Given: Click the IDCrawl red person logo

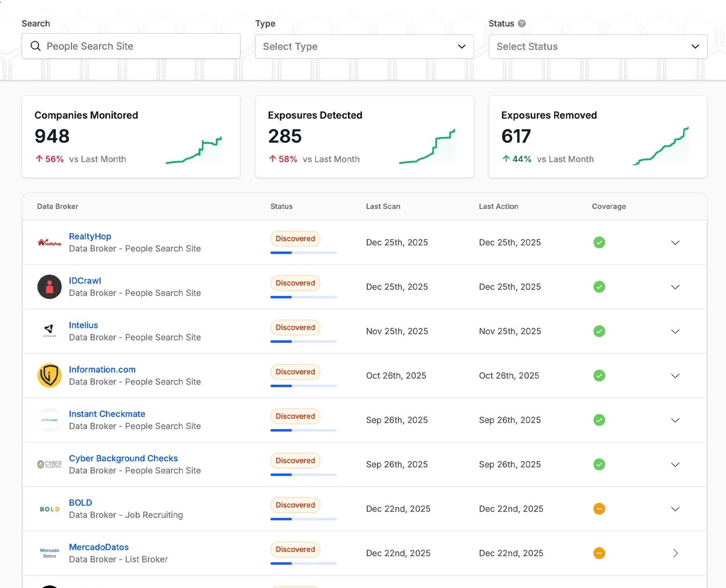Looking at the screenshot, I should pyautogui.click(x=49, y=287).
